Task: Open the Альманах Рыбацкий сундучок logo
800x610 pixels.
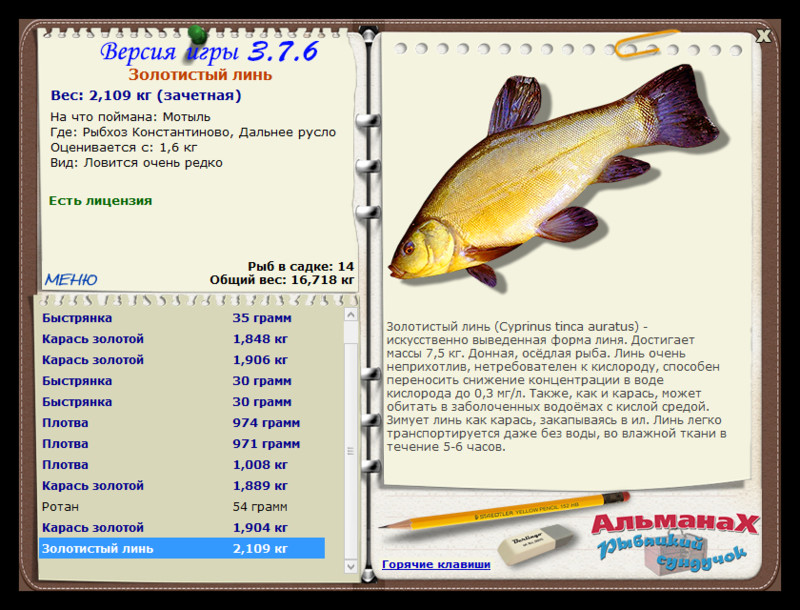Action: point(675,542)
